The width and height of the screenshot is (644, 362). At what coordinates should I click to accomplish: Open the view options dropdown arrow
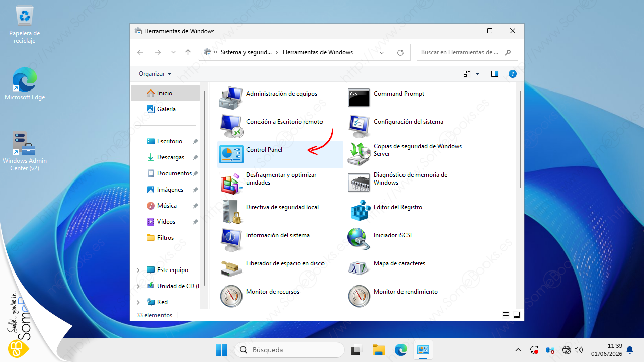[478, 74]
